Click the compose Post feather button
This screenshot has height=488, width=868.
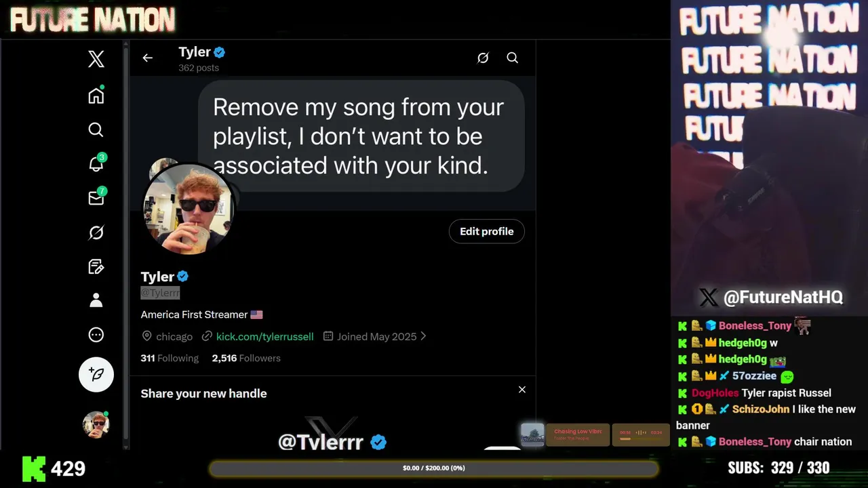(96, 374)
